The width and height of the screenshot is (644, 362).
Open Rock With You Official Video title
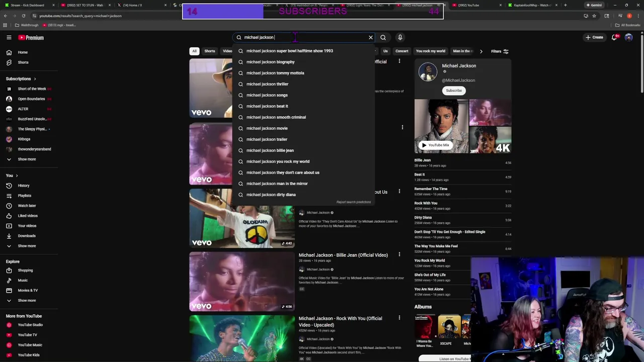pyautogui.click(x=341, y=321)
